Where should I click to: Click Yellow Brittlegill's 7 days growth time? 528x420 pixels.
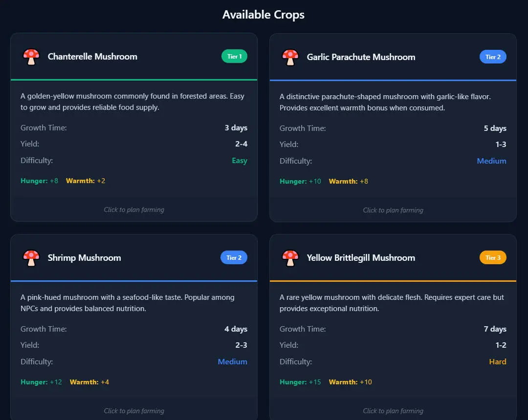click(x=495, y=329)
